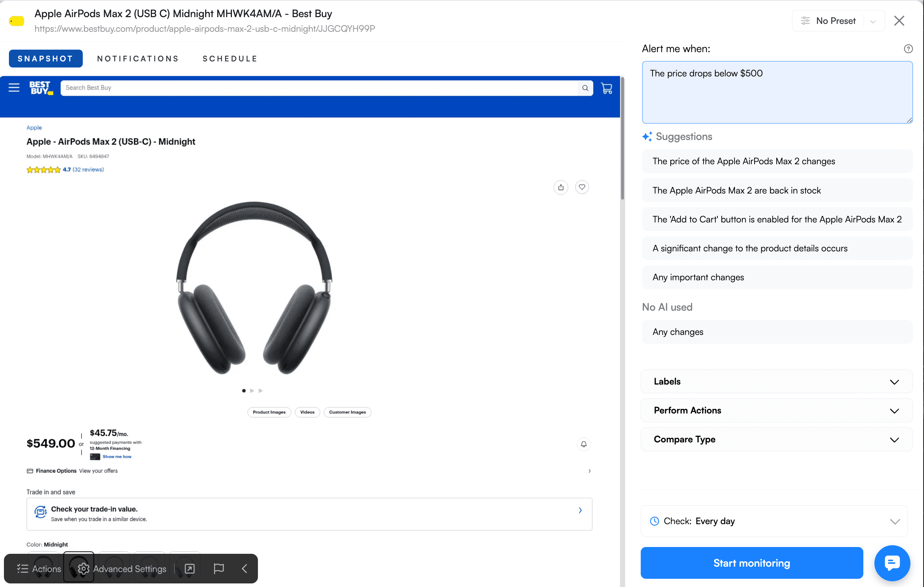Choose 'A significant change to the product details occurs'
Image resolution: width=924 pixels, height=587 pixels.
click(777, 249)
